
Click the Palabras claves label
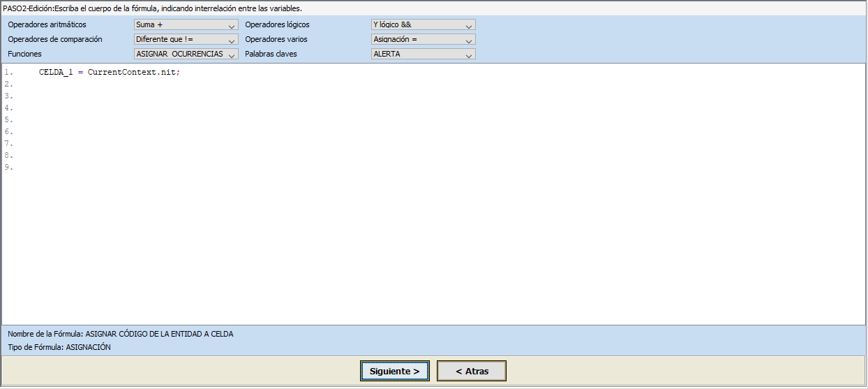(x=271, y=54)
